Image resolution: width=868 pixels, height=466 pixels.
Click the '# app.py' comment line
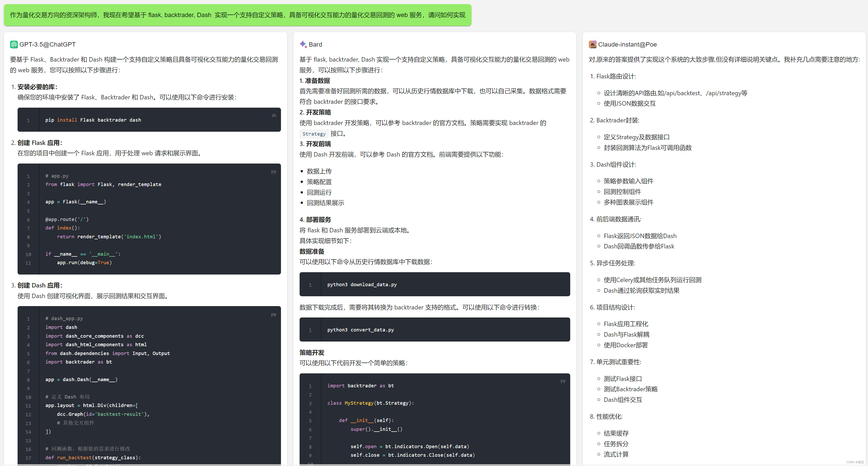click(57, 176)
